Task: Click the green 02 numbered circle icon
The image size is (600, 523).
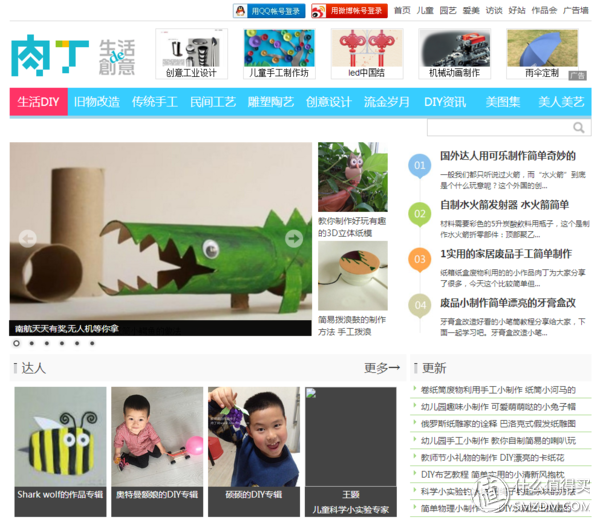Action: click(x=420, y=212)
